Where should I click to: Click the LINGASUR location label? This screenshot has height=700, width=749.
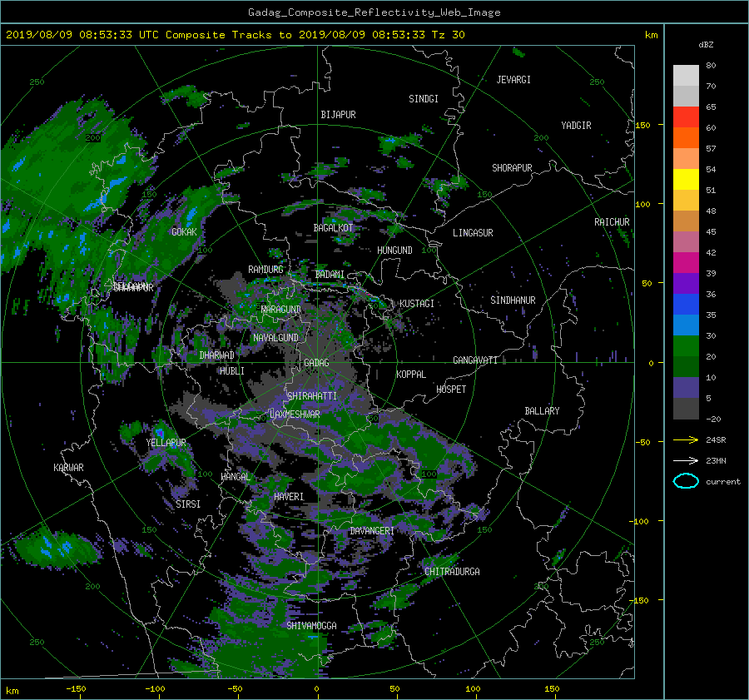(473, 233)
